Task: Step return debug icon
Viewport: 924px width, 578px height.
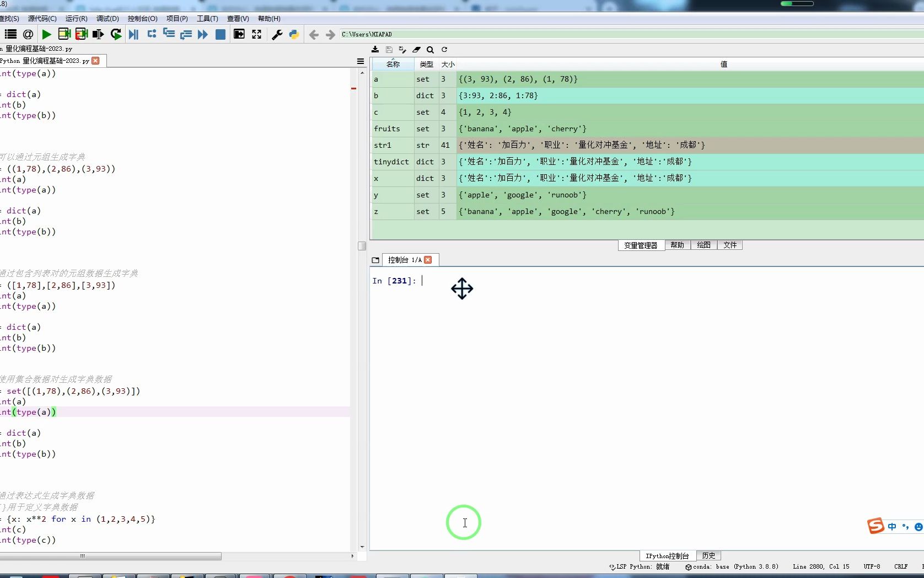Action: coord(186,34)
